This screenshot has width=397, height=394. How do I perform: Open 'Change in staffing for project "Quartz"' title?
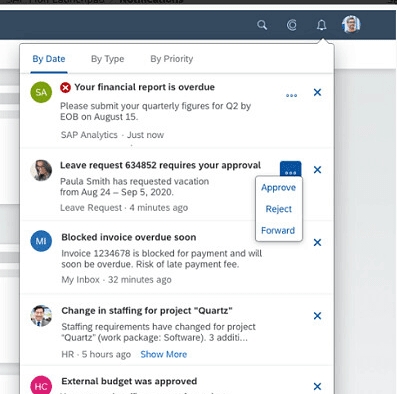(x=147, y=311)
